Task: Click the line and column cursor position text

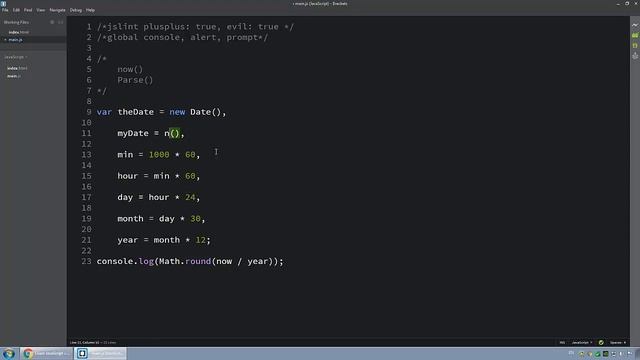Action: pos(84,342)
